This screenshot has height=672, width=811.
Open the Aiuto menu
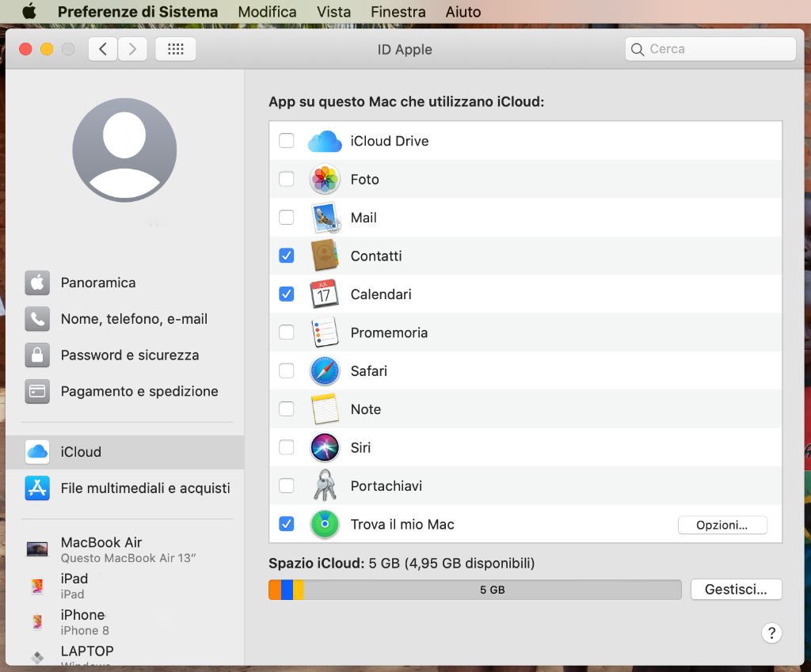463,12
